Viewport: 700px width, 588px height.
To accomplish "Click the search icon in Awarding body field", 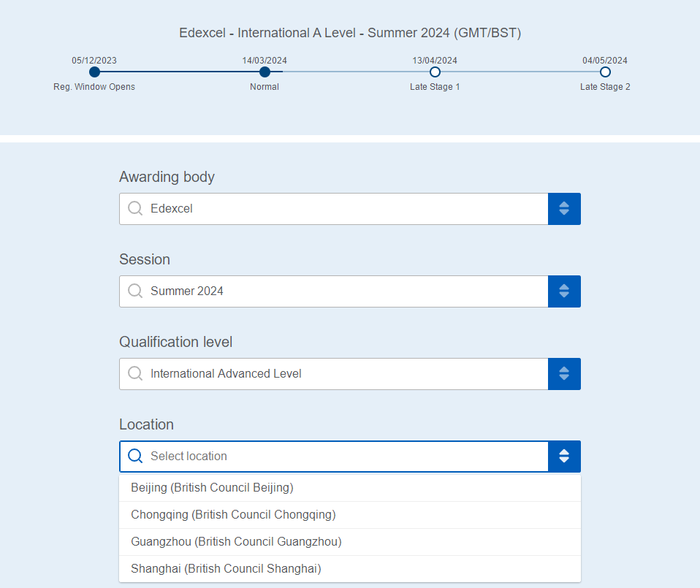I will click(135, 208).
